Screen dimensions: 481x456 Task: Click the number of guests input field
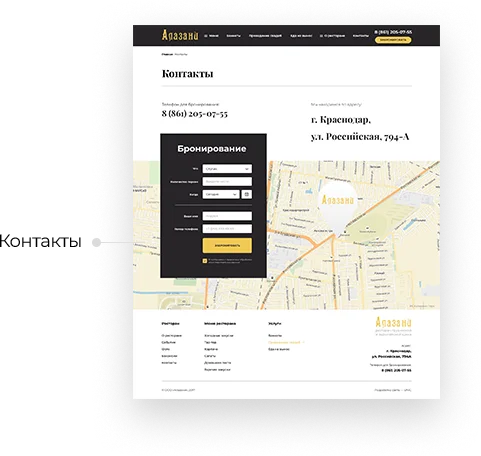[x=227, y=182]
